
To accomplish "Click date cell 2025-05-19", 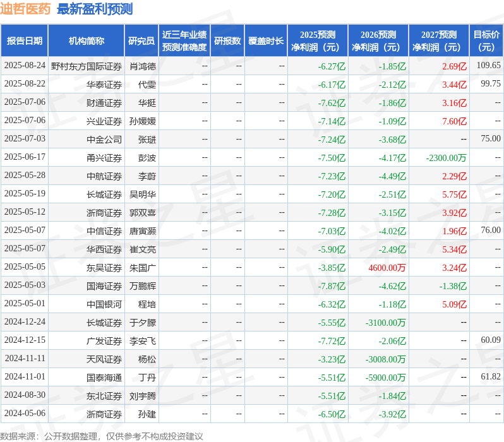I will pyautogui.click(x=25, y=193).
